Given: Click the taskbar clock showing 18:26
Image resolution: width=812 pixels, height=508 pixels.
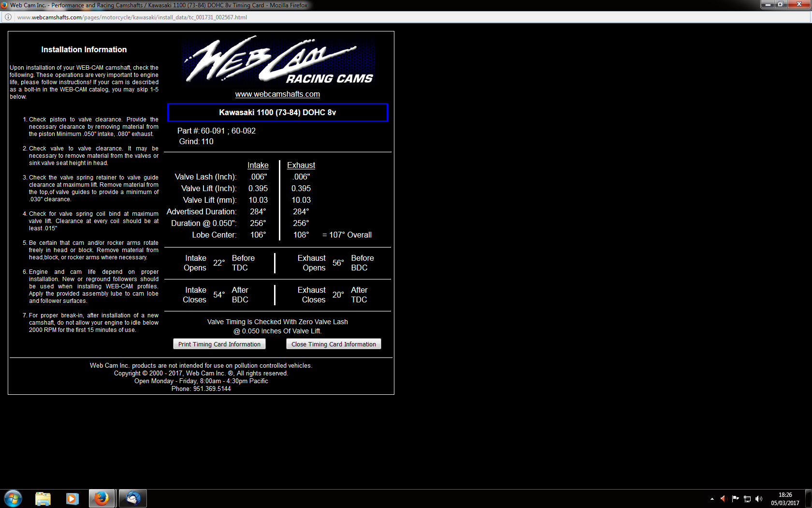Looking at the screenshot, I should (785, 499).
